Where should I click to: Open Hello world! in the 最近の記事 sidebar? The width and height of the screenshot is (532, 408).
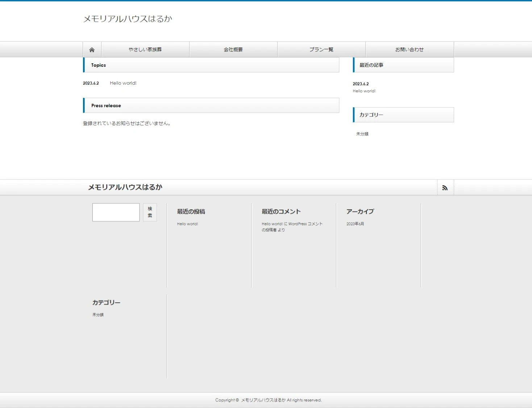click(364, 91)
